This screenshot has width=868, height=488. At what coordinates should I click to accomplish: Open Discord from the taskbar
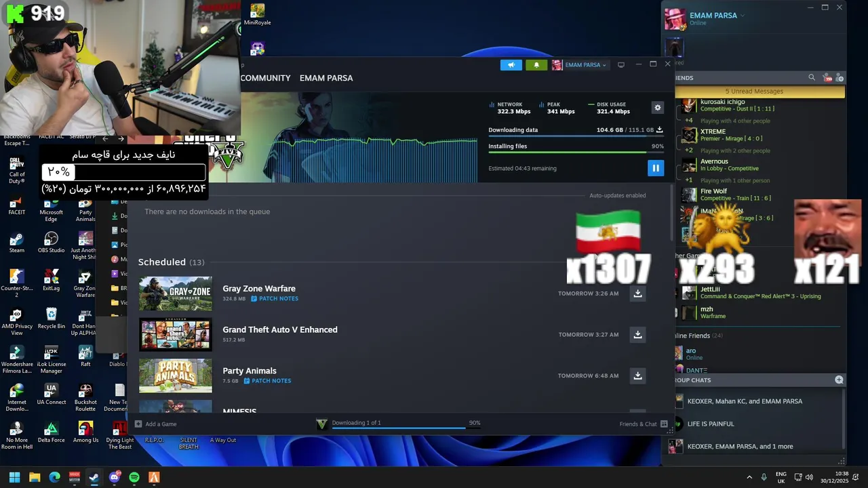click(x=114, y=477)
